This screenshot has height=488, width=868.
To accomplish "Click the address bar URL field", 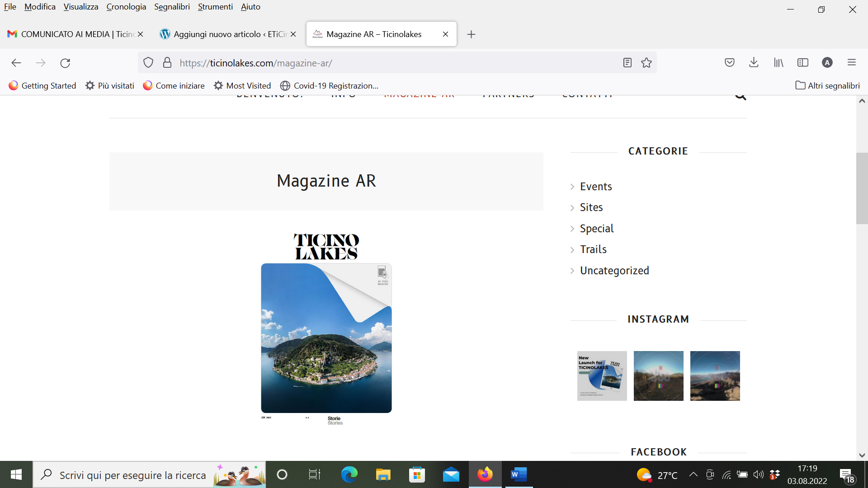I will [x=398, y=63].
